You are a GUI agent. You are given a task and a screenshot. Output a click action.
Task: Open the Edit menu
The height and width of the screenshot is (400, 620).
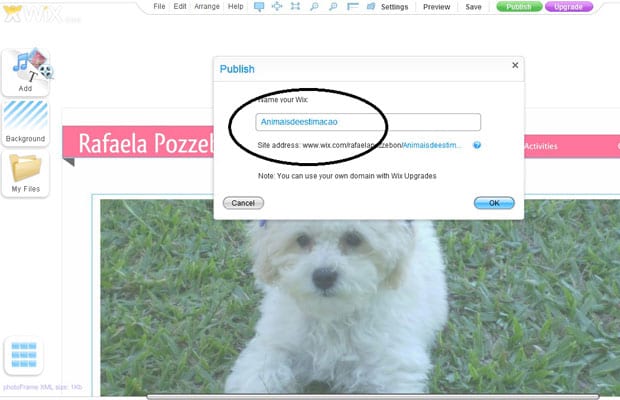pyautogui.click(x=180, y=6)
